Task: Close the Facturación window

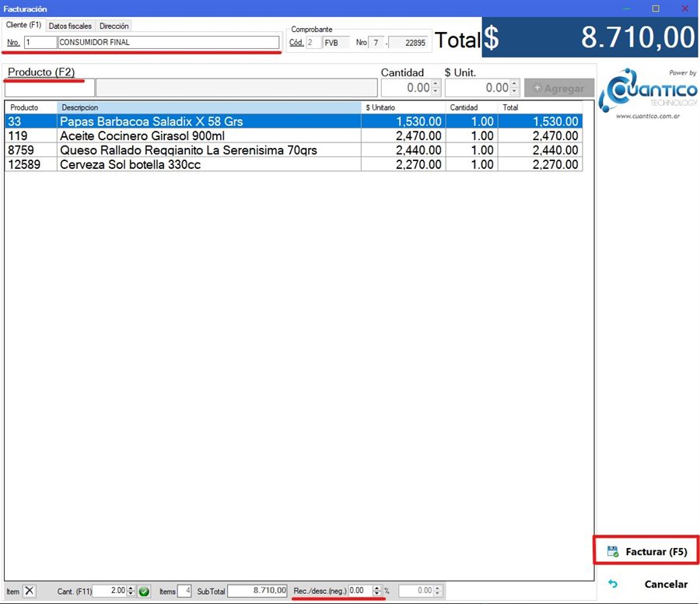Action: tap(684, 9)
